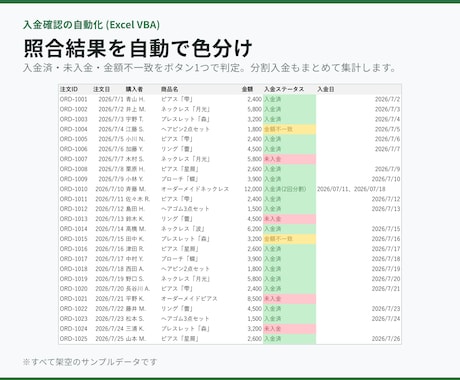Click the 2026/7/10 payment date in ORD-1009 row
460x380 pixels.
[386, 179]
